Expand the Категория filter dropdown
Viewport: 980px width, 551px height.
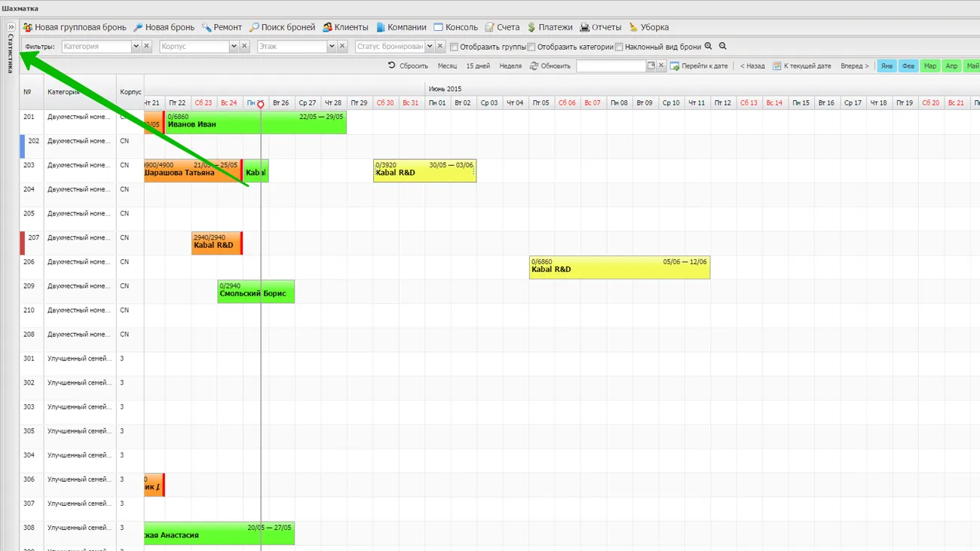pyautogui.click(x=136, y=47)
